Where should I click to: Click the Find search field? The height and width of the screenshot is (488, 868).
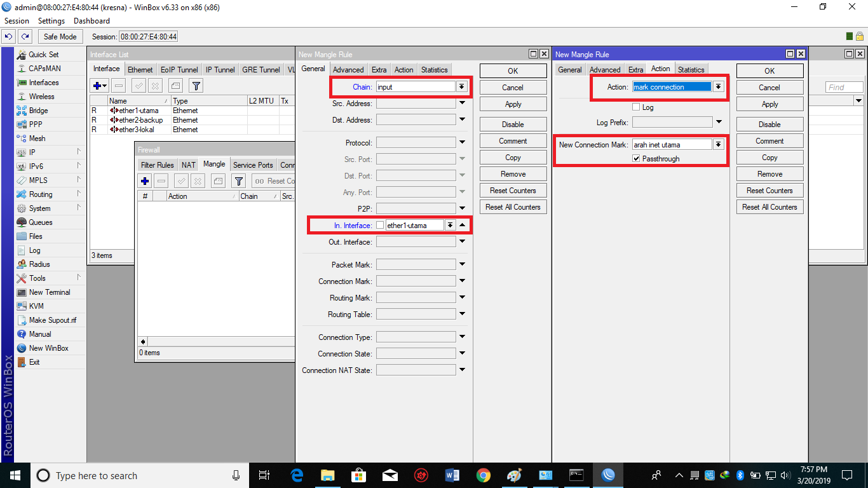coord(844,87)
